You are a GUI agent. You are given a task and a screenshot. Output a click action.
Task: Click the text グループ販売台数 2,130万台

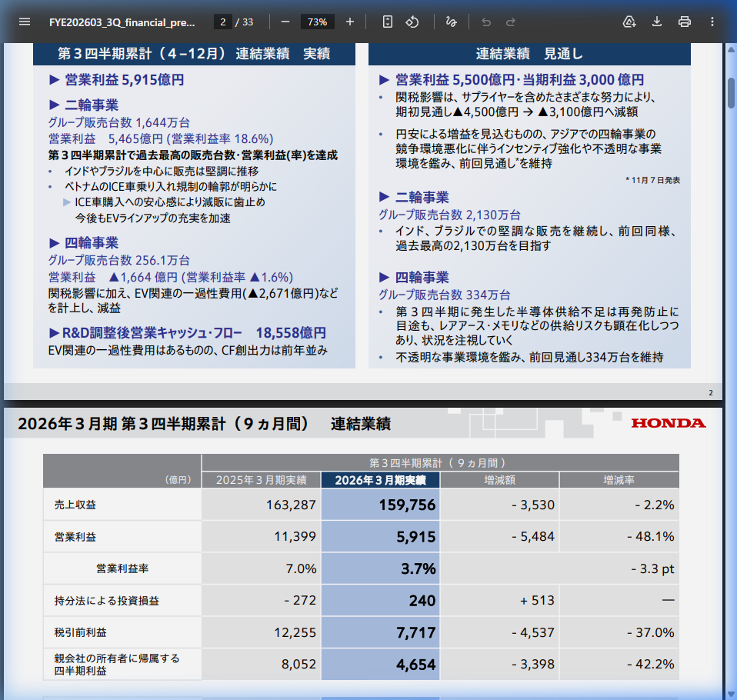pos(450,215)
